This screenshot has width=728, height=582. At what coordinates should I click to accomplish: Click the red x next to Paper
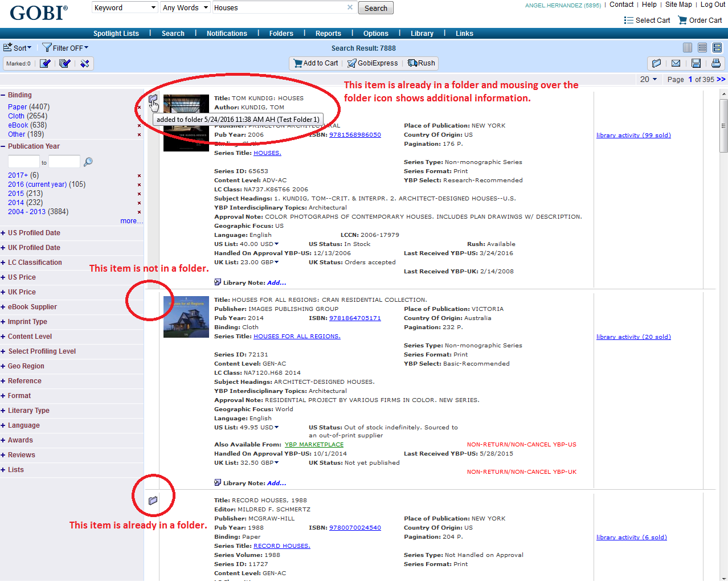139,107
